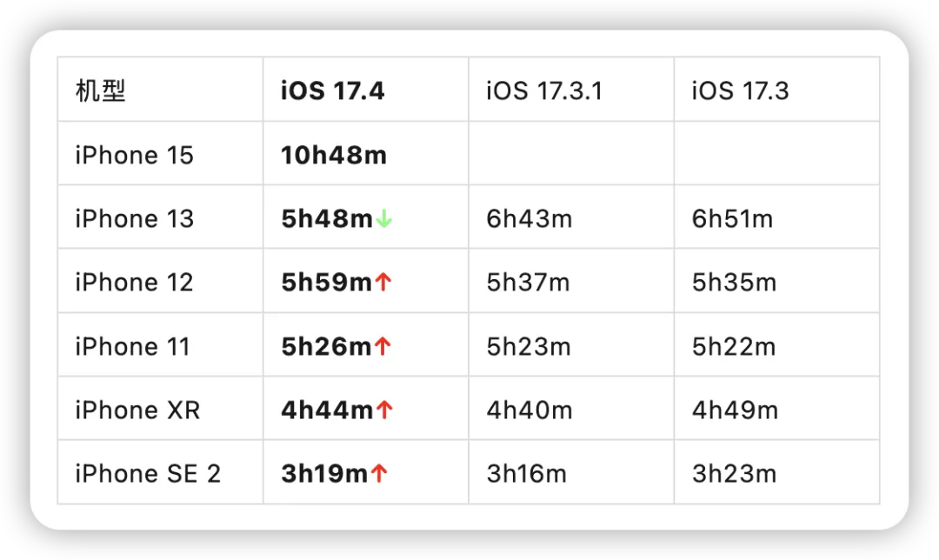Image resolution: width=939 pixels, height=560 pixels.
Task: Select the iPhone XR row label
Action: pyautogui.click(x=137, y=410)
